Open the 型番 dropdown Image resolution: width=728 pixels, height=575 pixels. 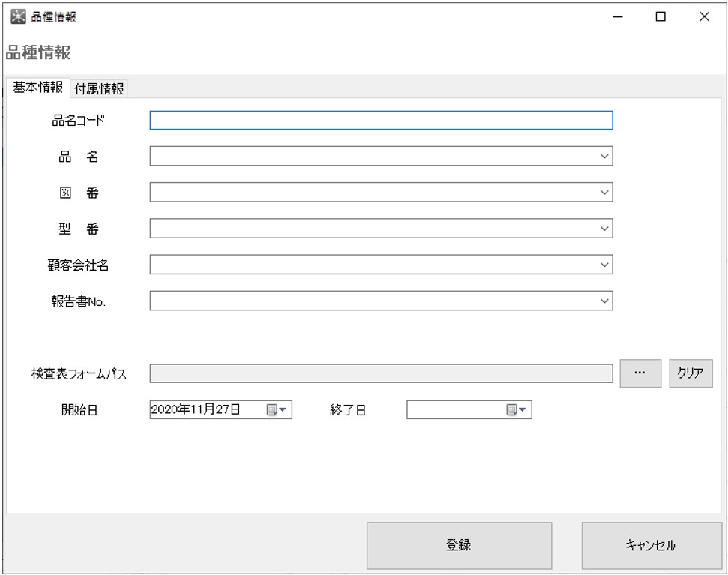(x=605, y=229)
